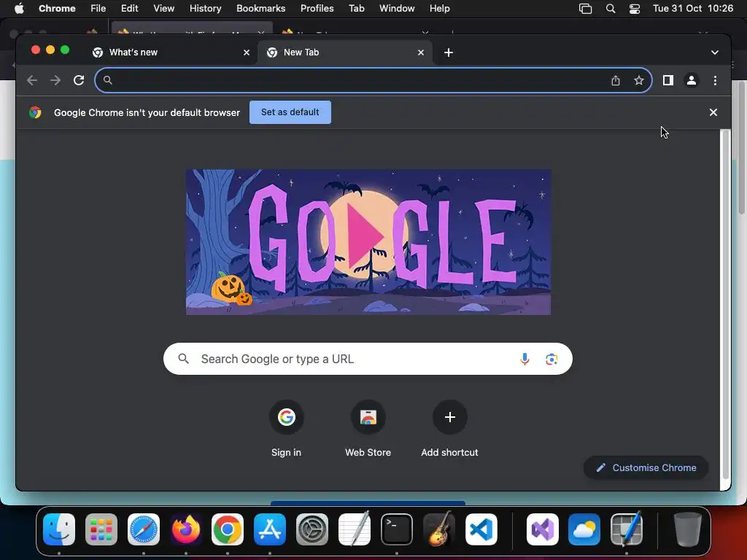
Task: Open the View menu
Action: (x=164, y=9)
